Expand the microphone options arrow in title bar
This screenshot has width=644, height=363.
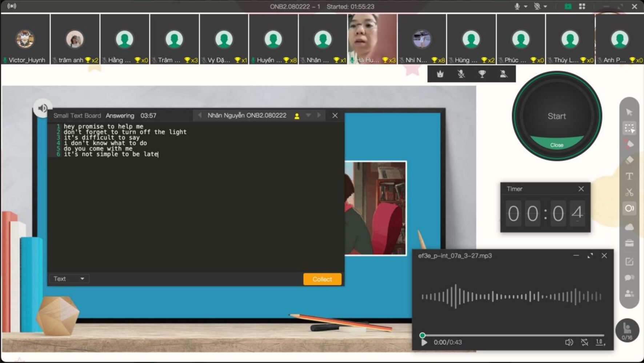(x=526, y=7)
